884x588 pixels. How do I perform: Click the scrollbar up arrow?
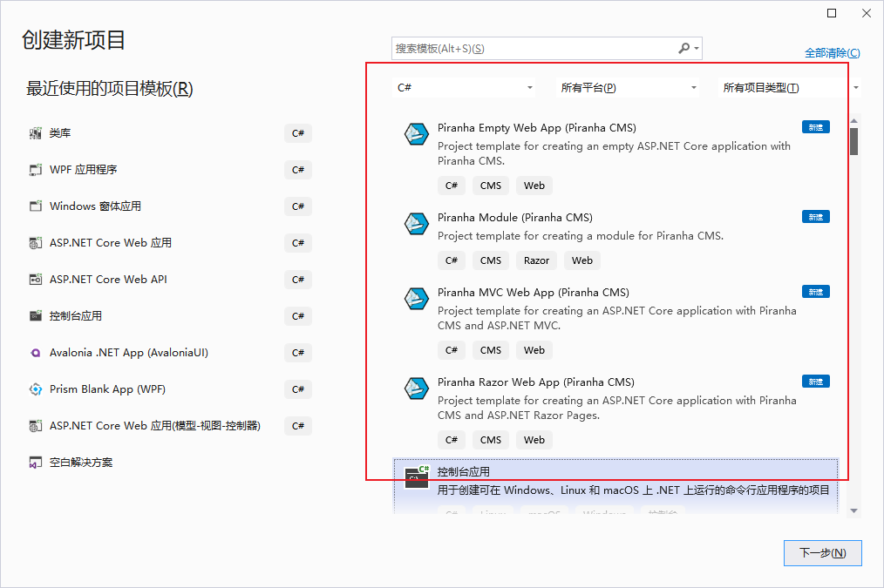coord(854,121)
